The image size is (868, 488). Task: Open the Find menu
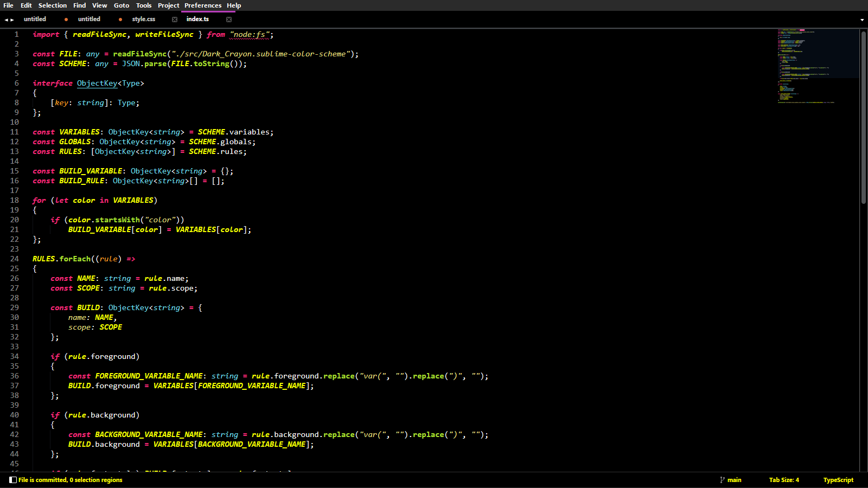click(x=80, y=5)
